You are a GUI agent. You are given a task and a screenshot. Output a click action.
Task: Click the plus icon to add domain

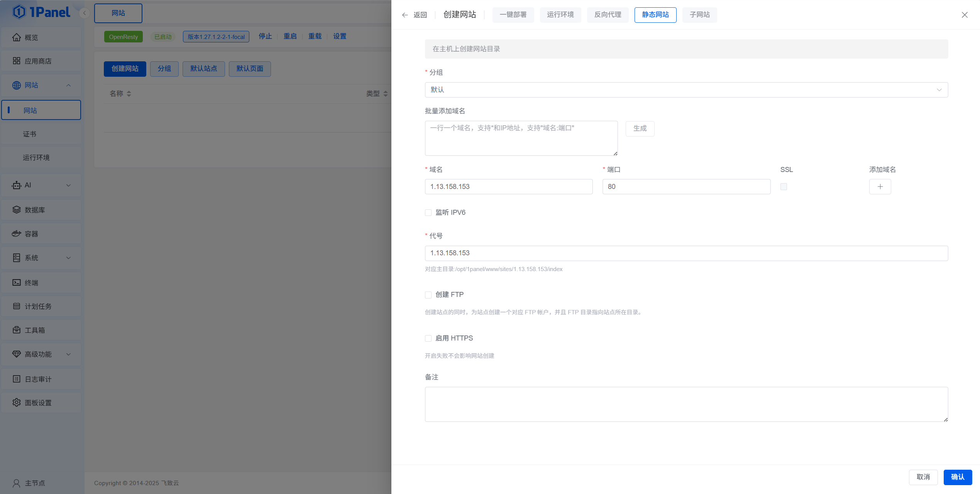(x=880, y=187)
